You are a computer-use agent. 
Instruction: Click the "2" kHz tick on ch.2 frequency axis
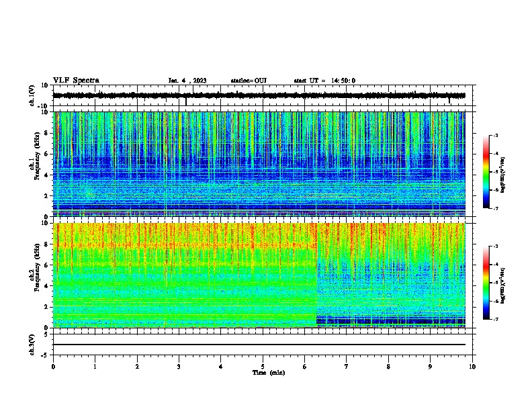(46, 307)
